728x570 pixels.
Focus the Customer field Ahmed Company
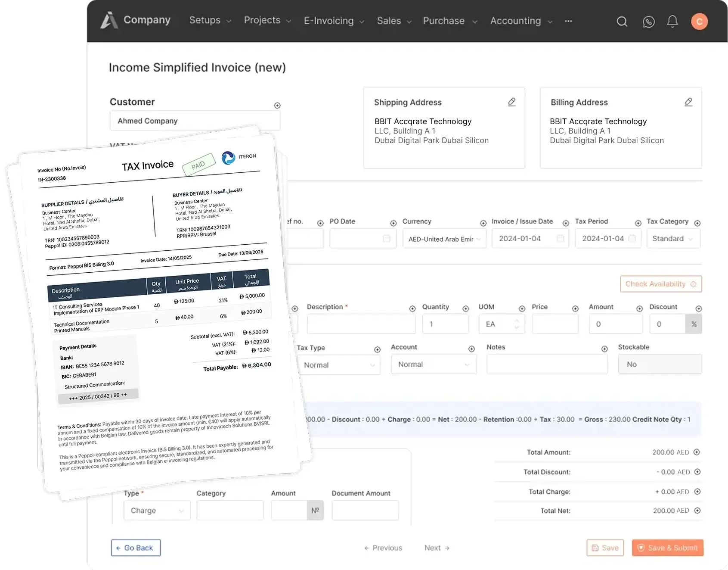click(195, 121)
